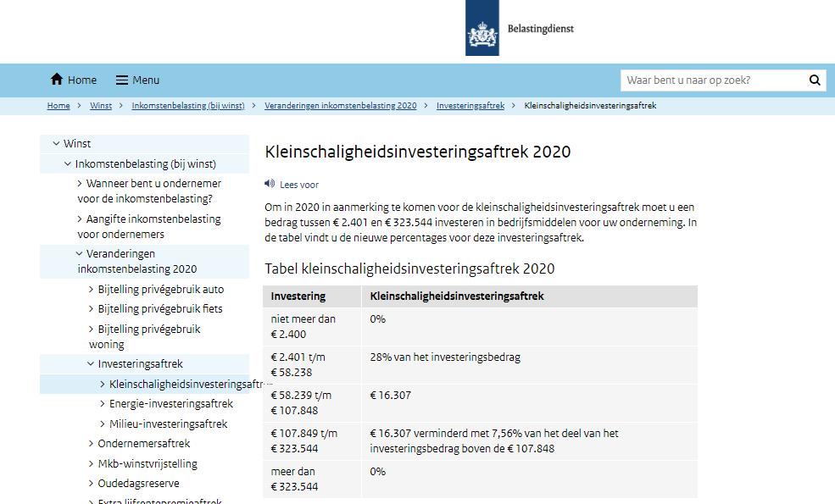Open 'Veranderingen inkomstenbelasting 2020' breadcrumb link

340,105
